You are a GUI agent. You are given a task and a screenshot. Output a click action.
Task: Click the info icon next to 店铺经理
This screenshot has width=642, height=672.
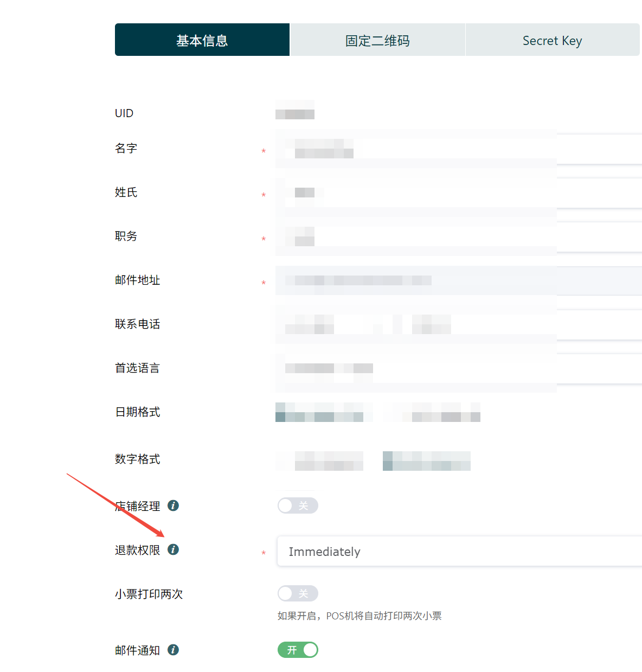coord(174,505)
